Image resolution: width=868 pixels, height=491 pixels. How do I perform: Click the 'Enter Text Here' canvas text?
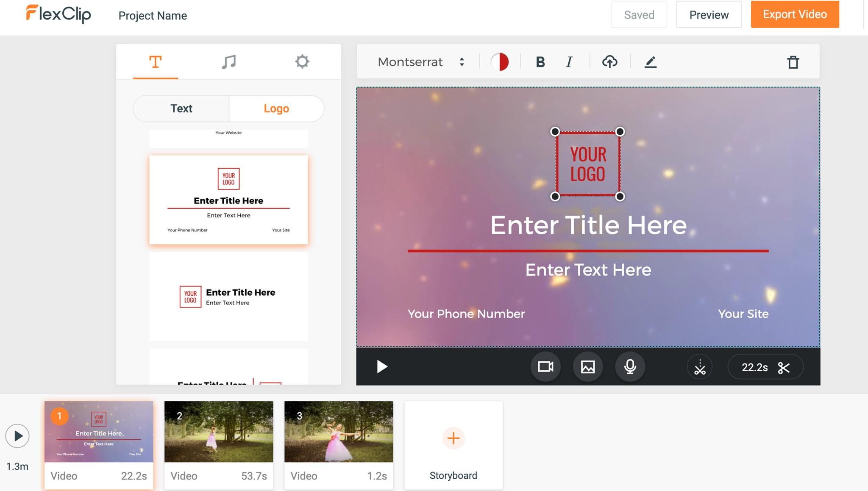(x=588, y=270)
